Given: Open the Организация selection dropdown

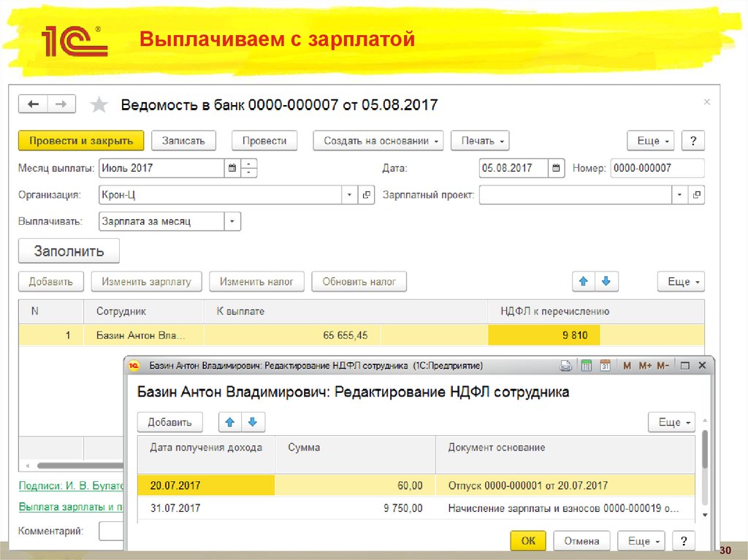Looking at the screenshot, I should pos(349,195).
